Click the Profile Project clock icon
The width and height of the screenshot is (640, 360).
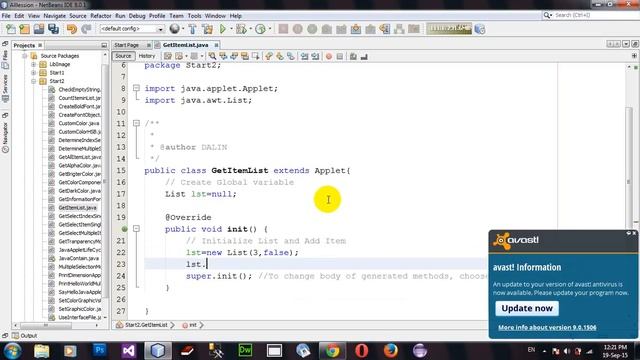[x=260, y=29]
